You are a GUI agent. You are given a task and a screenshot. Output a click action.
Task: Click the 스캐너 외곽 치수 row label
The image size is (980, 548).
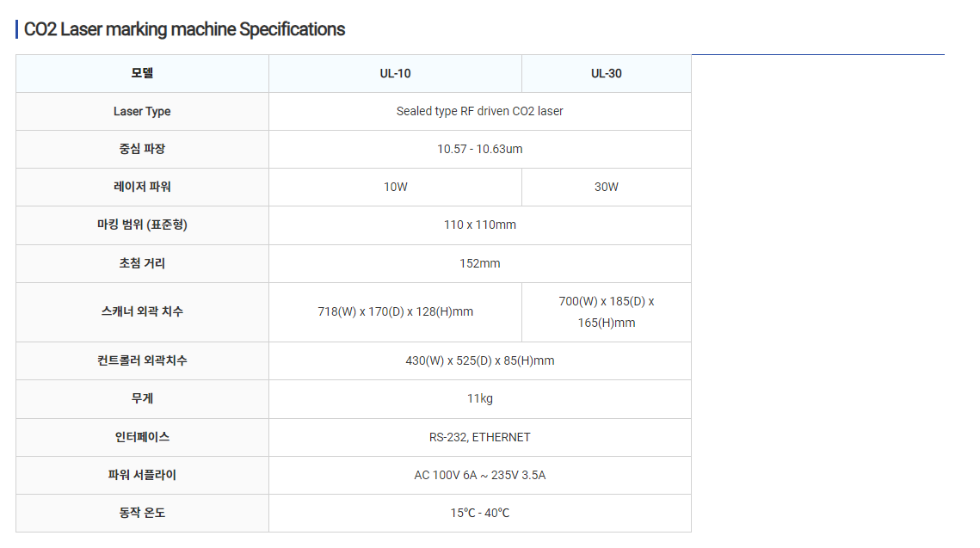click(142, 311)
